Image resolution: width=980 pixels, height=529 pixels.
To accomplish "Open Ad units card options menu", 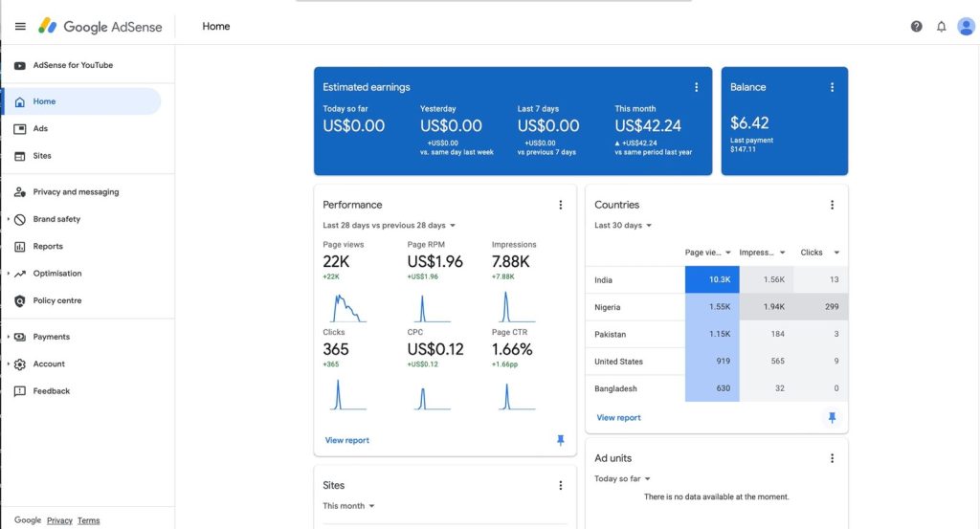I will tap(832, 458).
